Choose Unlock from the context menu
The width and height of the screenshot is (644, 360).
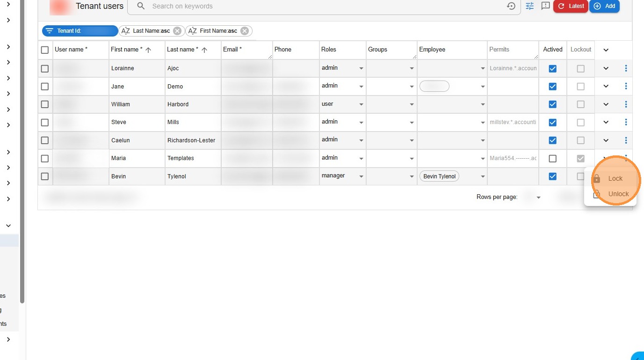[x=618, y=194]
